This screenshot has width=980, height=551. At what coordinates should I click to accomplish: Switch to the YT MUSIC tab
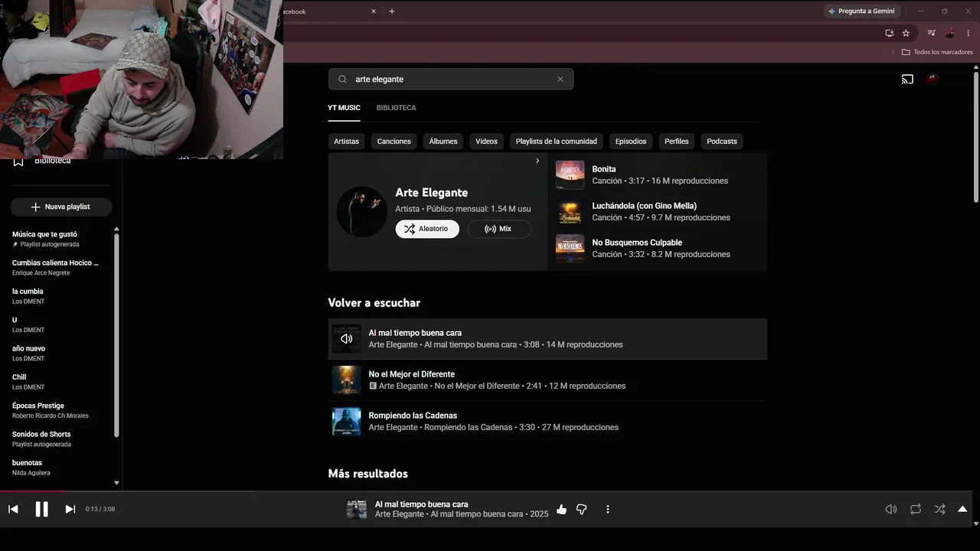coord(344,108)
